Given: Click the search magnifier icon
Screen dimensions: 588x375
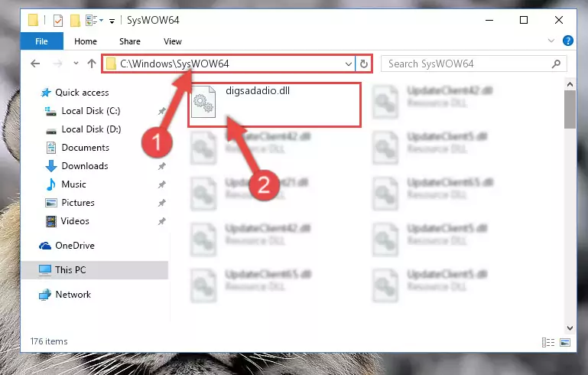Looking at the screenshot, I should pyautogui.click(x=556, y=64).
